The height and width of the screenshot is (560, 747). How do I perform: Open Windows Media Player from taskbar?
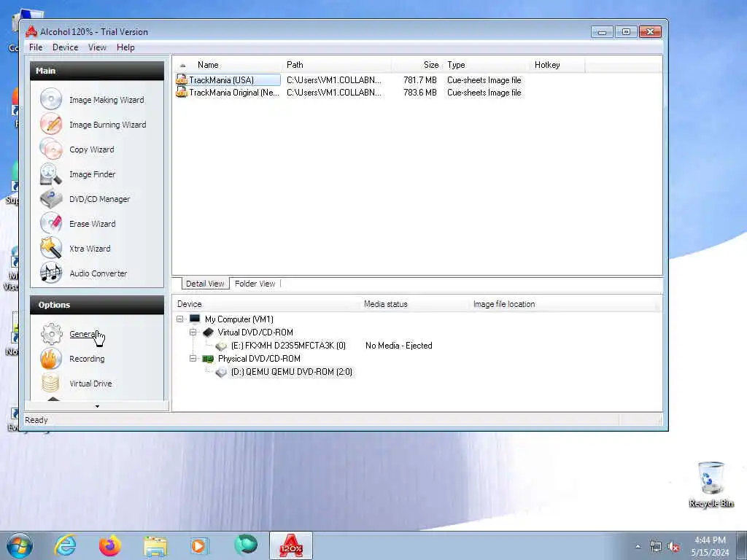click(x=200, y=545)
